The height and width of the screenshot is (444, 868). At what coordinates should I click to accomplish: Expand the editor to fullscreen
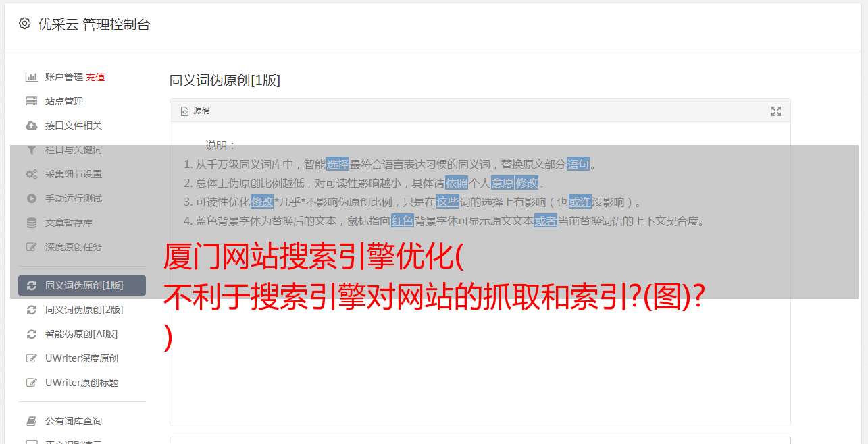coord(776,111)
